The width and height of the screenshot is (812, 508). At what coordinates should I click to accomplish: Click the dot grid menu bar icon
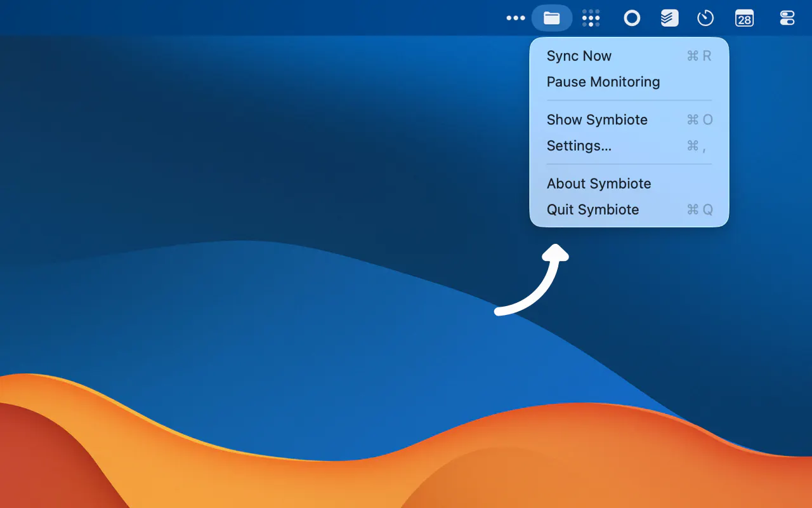coord(591,18)
